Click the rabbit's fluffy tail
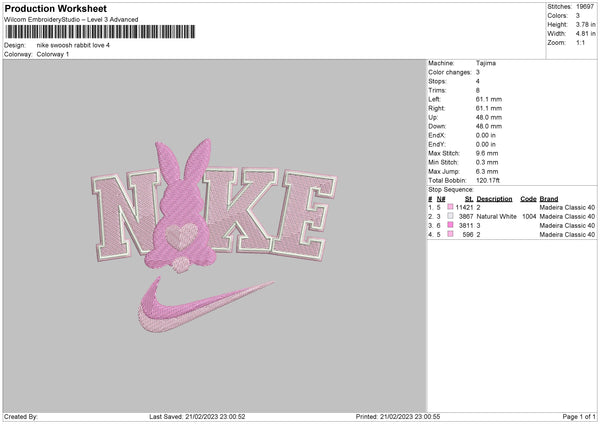600x424 pixels. 181,264
